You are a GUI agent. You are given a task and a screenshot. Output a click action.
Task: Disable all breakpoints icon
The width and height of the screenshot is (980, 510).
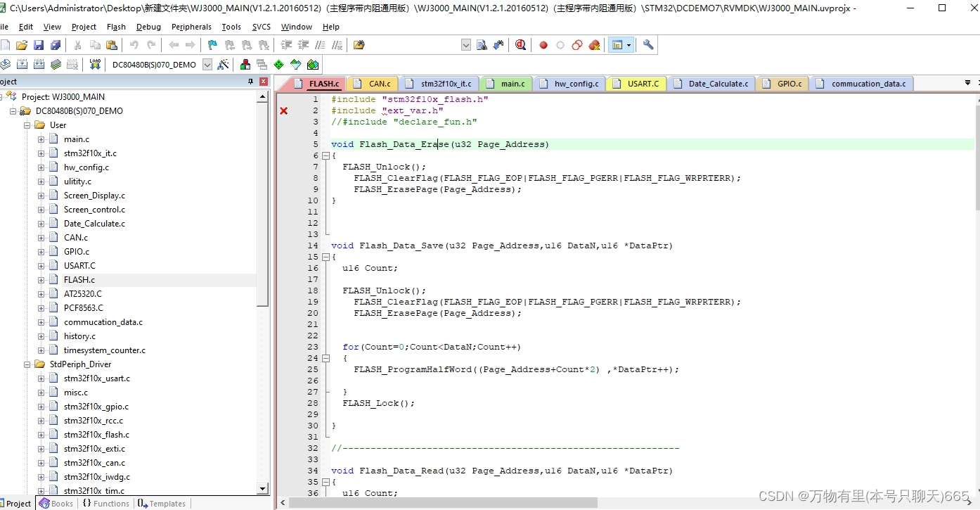577,45
